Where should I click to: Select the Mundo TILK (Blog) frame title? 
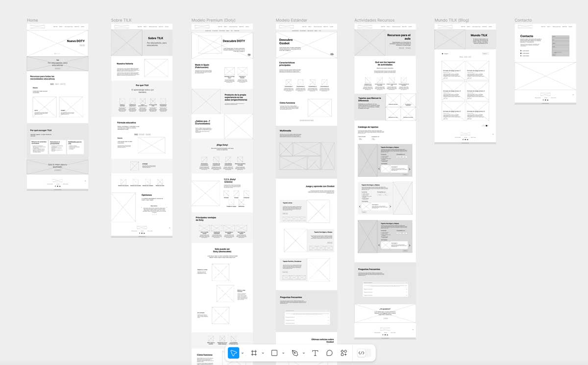(x=451, y=20)
